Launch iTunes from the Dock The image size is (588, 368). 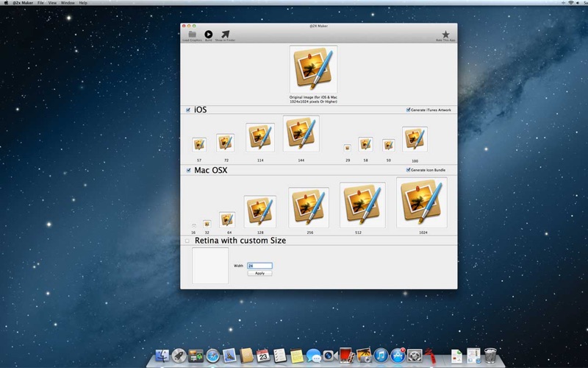[381, 355]
